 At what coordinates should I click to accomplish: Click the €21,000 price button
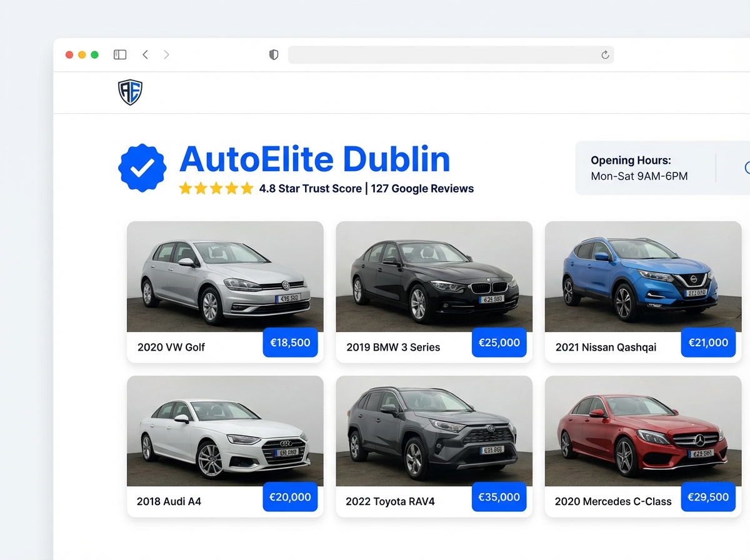coord(707,342)
